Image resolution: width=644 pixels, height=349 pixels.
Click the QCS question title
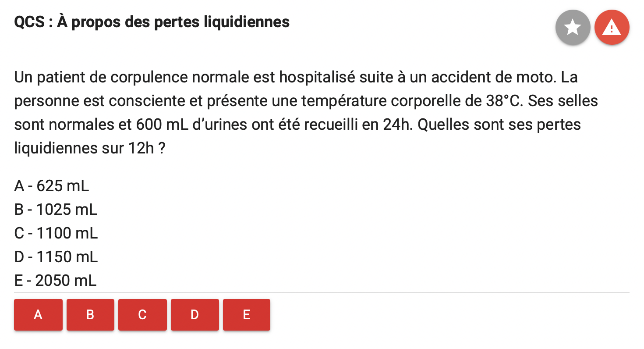[x=152, y=21]
